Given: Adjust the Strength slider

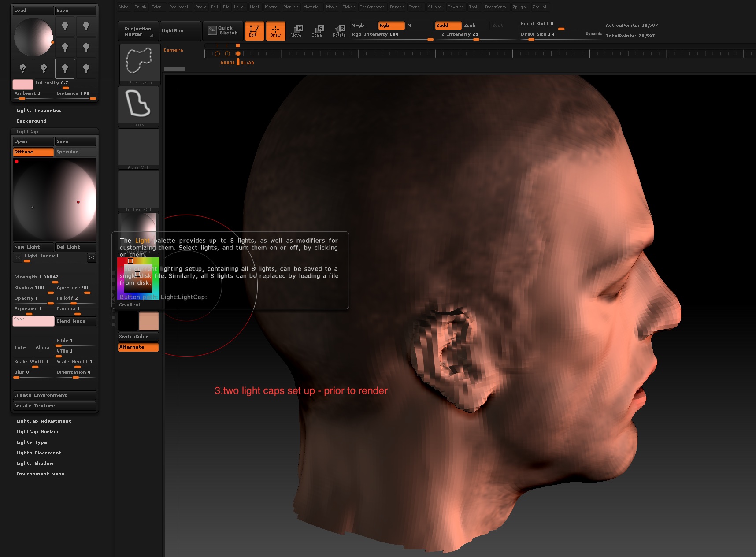Looking at the screenshot, I should pyautogui.click(x=55, y=278).
